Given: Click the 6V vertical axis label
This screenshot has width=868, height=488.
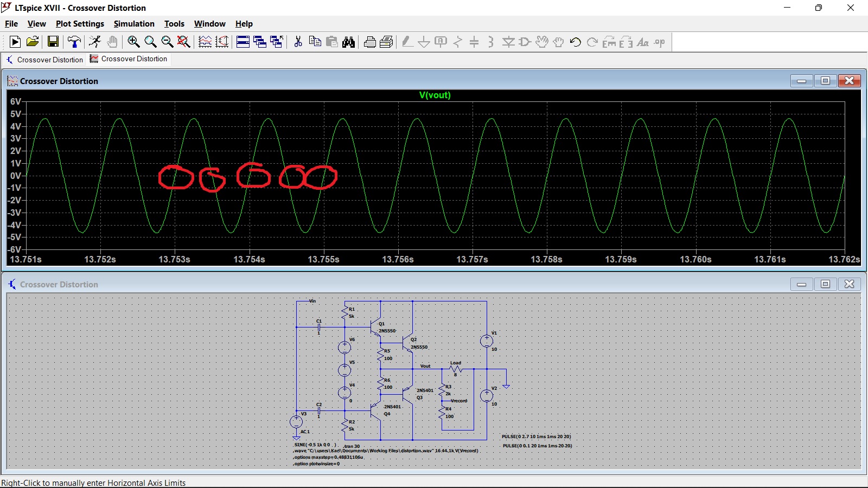Looking at the screenshot, I should (16, 101).
